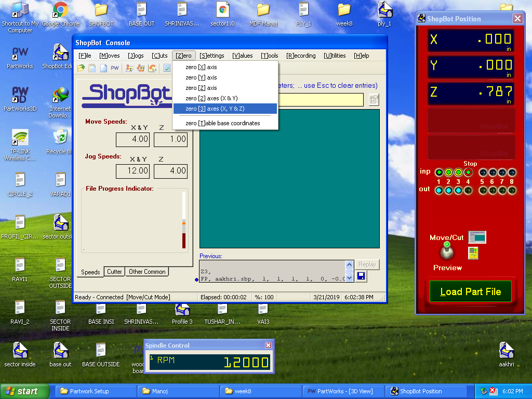Image resolution: width=532 pixels, height=399 pixels.
Task: Open Google Chrome desktop shortcut
Action: (60, 14)
